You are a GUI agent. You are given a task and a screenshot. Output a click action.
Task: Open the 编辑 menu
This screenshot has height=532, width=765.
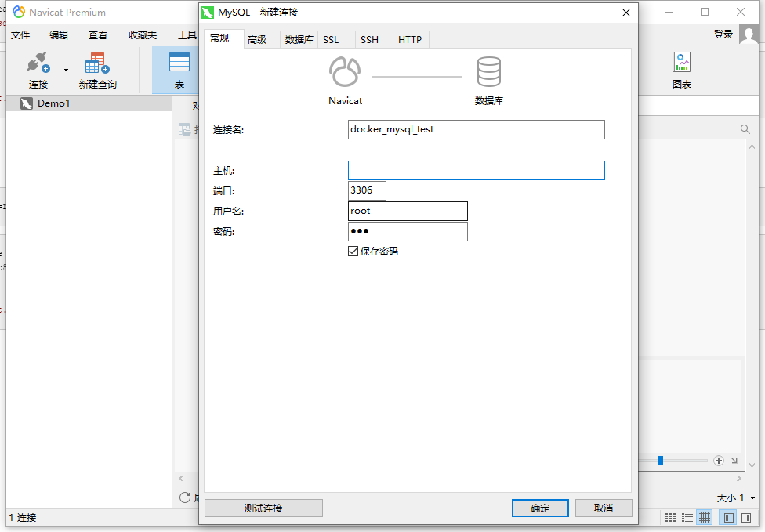(x=59, y=35)
